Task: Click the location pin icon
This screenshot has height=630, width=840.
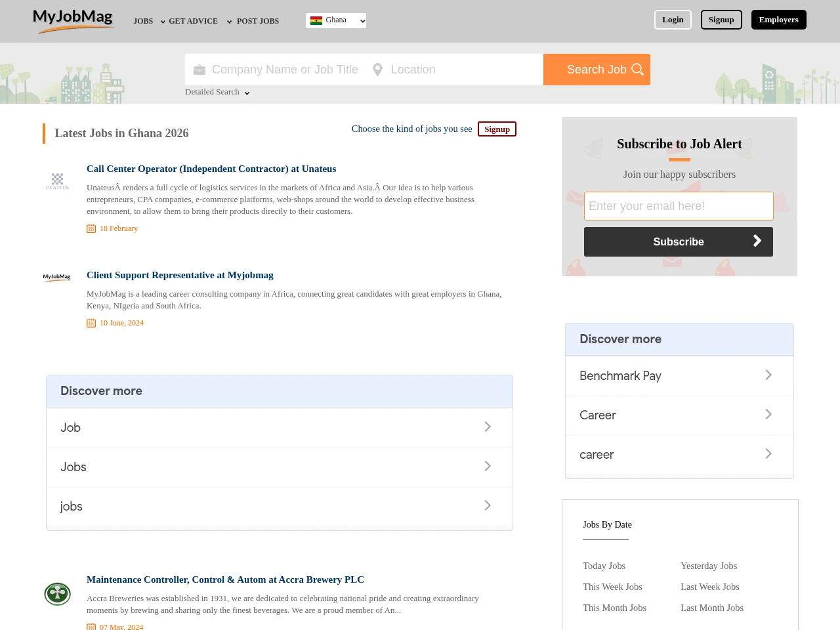Action: (377, 70)
